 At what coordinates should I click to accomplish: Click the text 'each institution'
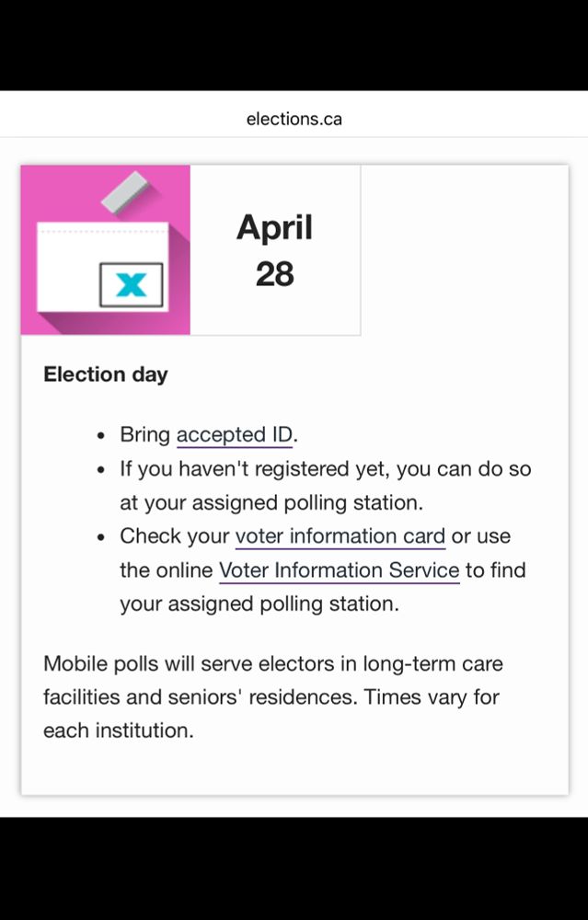118,731
